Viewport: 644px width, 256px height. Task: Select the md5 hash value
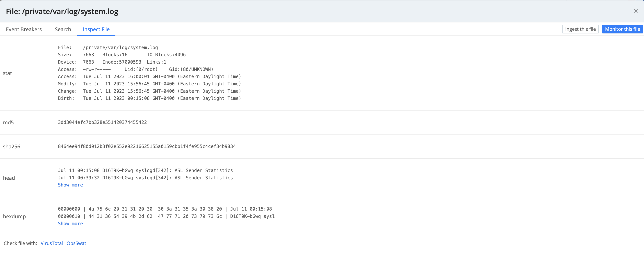click(102, 122)
